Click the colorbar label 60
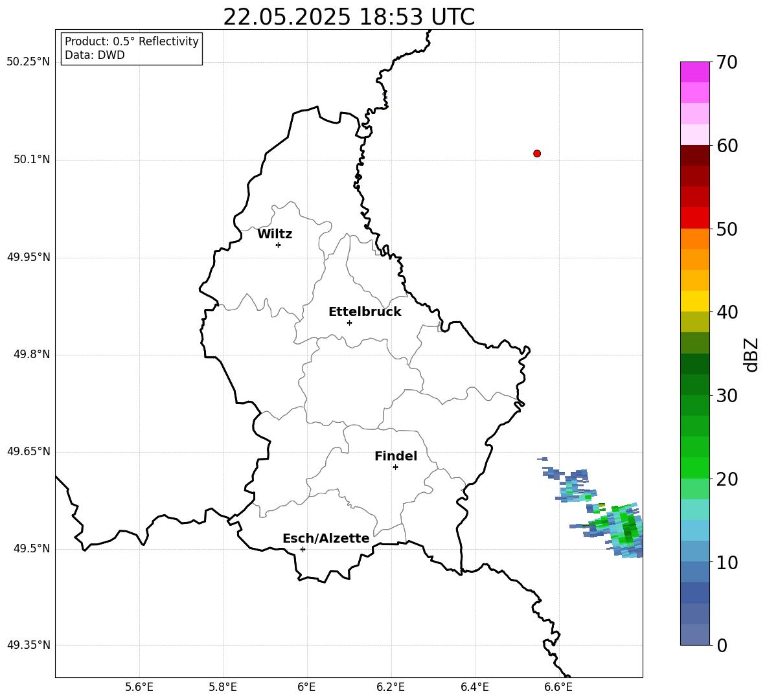This screenshot has height=700, width=767. click(727, 146)
